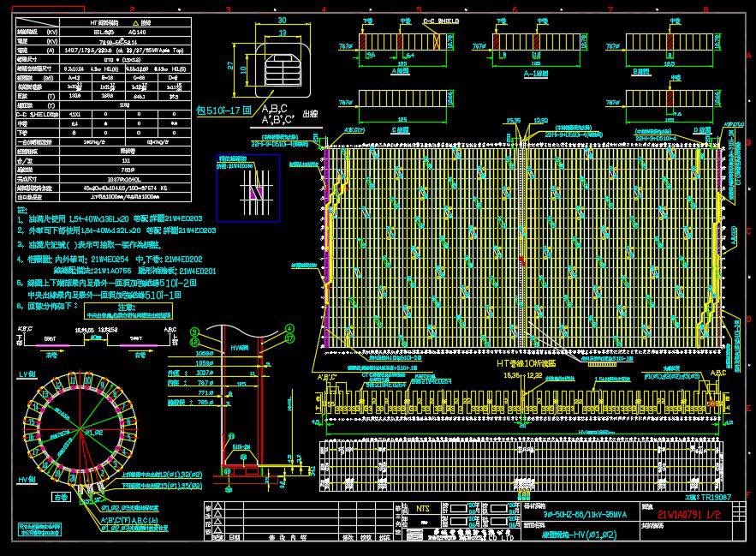The image size is (756, 556).
Task: Click the yellow warning triangle in the HT table header
Action: (135, 22)
